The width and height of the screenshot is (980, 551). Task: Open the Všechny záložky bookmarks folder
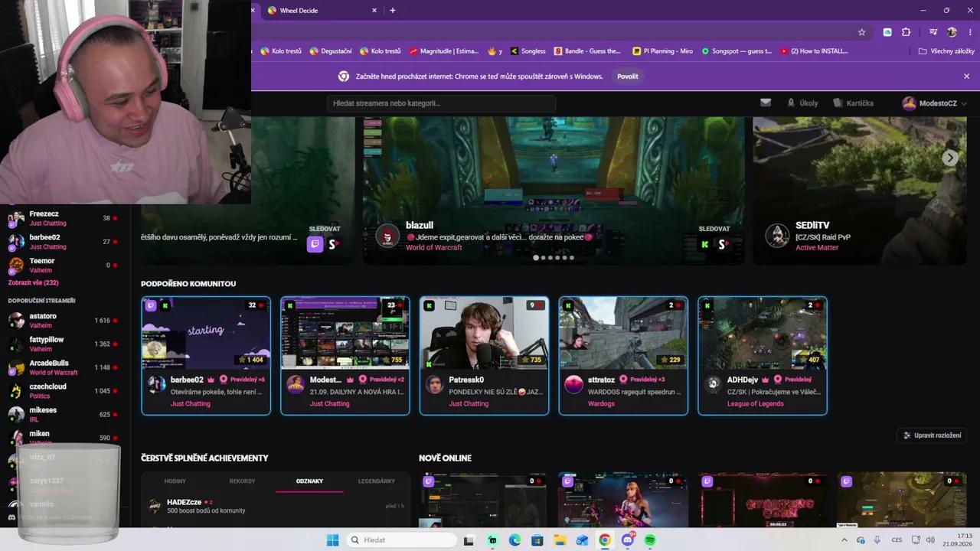946,51
